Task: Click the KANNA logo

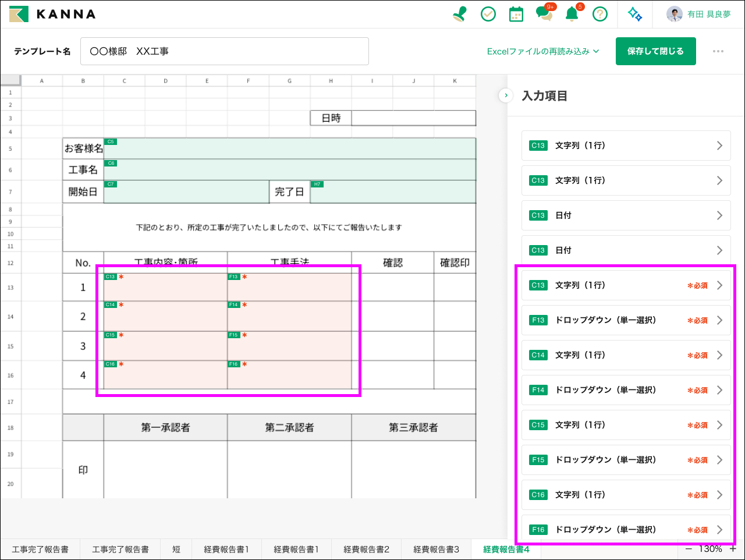Action: pyautogui.click(x=53, y=14)
